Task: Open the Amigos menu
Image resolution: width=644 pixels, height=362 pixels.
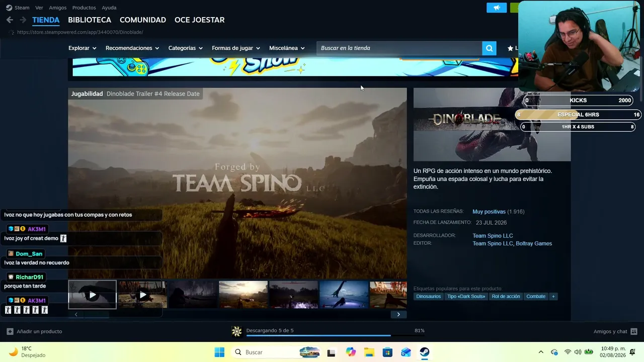Action: [x=58, y=8]
